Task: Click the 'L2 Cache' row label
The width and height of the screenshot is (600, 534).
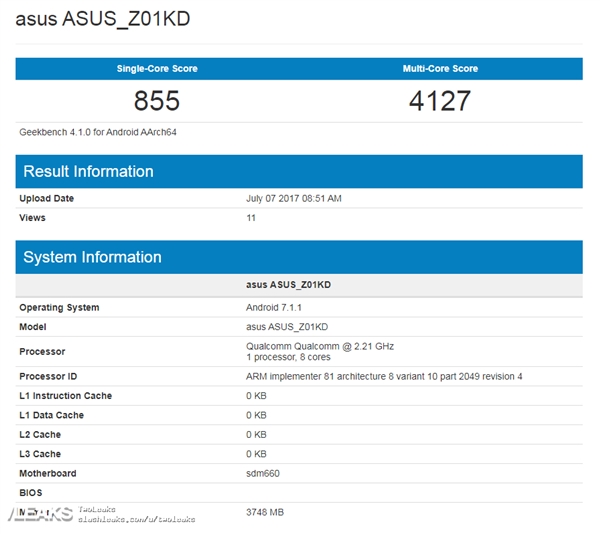Action: 40,435
